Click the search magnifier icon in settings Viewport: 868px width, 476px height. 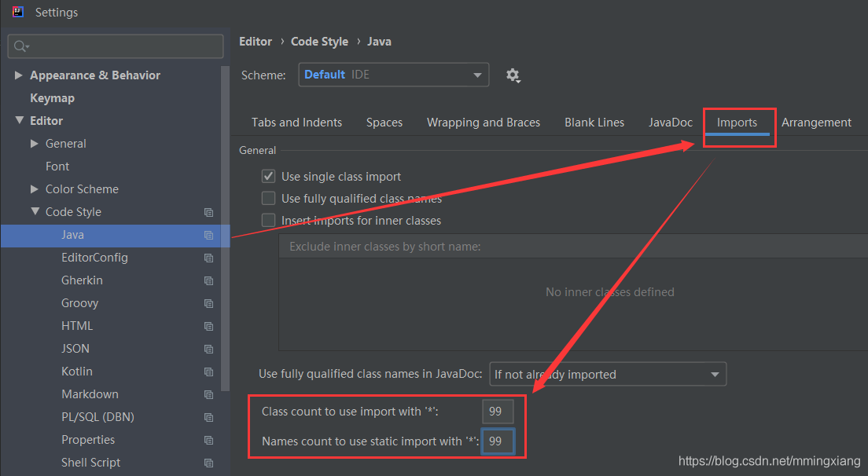point(20,47)
